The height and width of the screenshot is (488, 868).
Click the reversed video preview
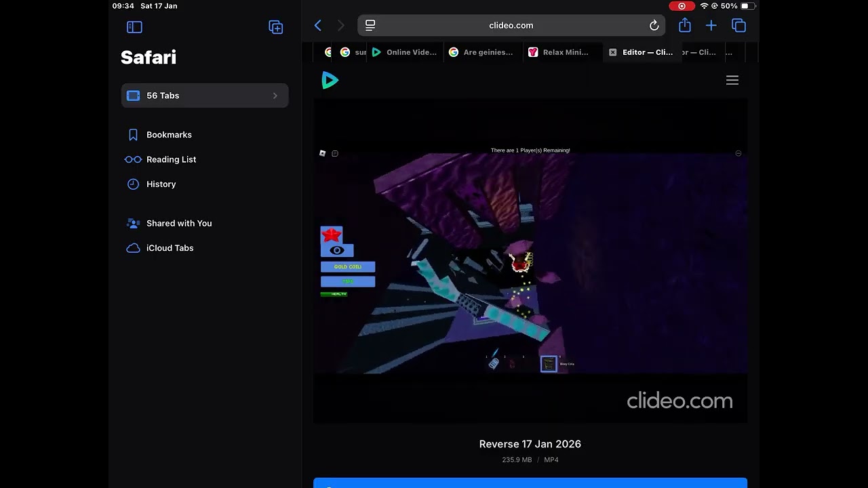[x=530, y=261]
